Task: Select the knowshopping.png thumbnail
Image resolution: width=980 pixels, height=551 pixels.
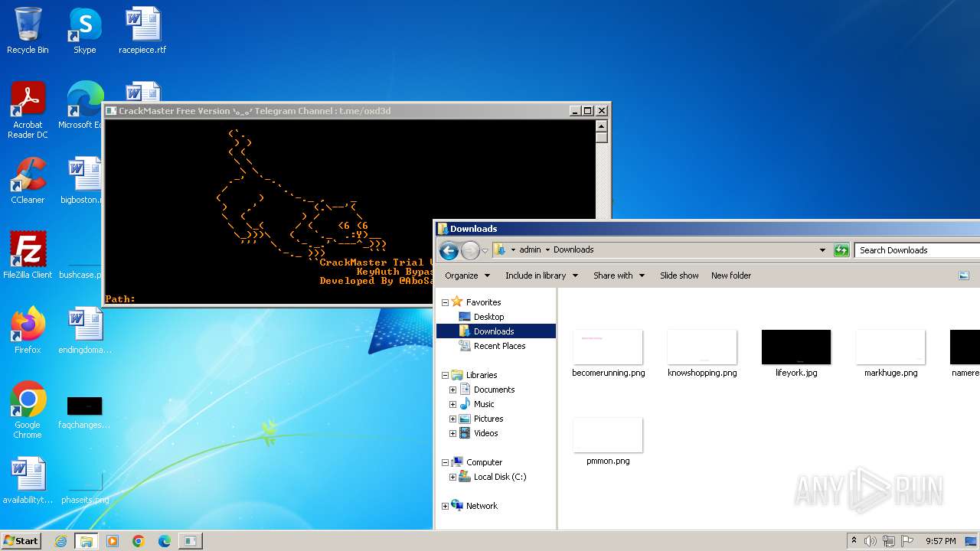Action: [x=702, y=354]
